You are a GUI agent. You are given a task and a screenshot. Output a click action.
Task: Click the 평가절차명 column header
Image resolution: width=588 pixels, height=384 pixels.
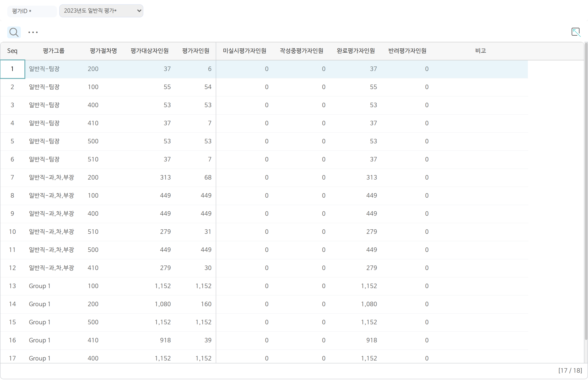[103, 51]
